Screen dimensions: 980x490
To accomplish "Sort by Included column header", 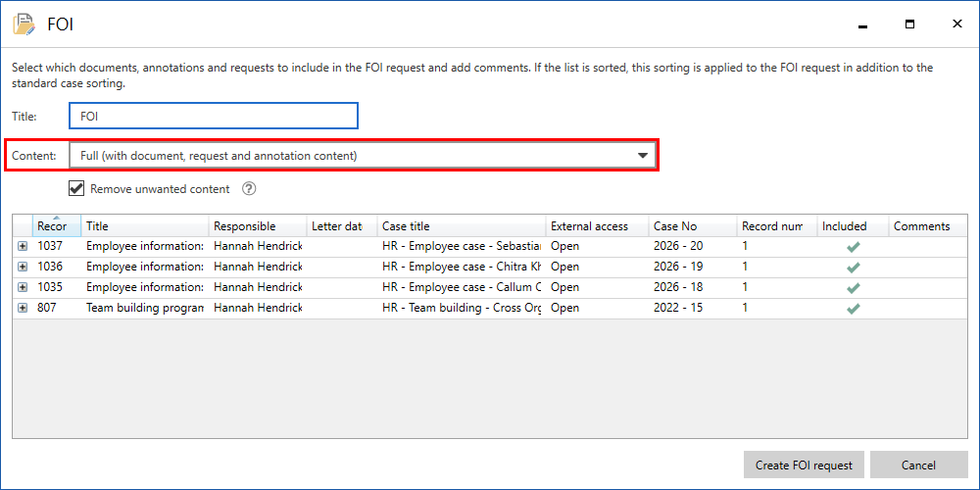I will pyautogui.click(x=854, y=226).
